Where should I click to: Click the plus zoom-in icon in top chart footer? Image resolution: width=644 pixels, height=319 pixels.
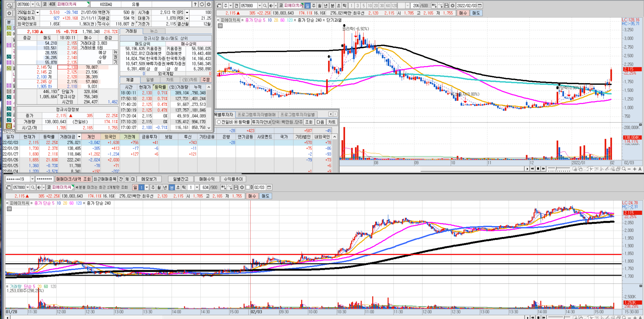point(635,169)
